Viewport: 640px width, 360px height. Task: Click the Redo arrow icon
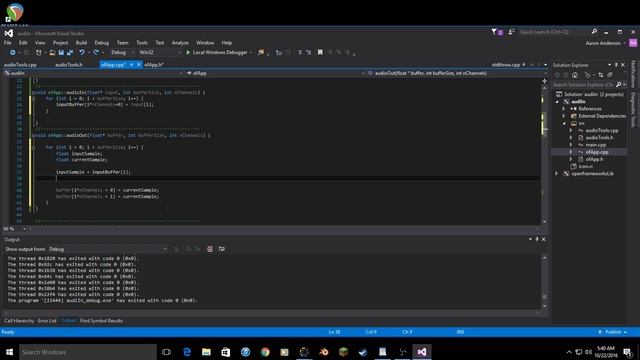(96, 53)
